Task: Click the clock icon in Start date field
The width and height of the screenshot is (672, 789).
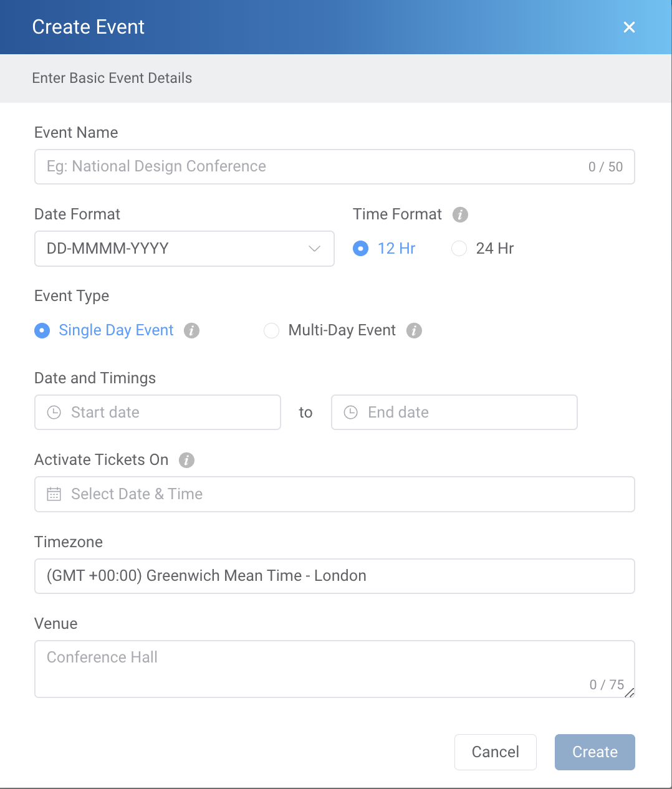Action: tap(54, 412)
